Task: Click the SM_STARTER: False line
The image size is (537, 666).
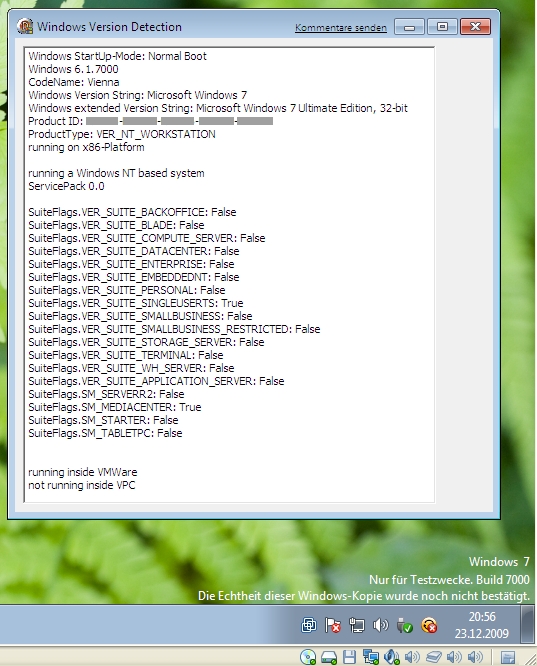Action: [103, 420]
